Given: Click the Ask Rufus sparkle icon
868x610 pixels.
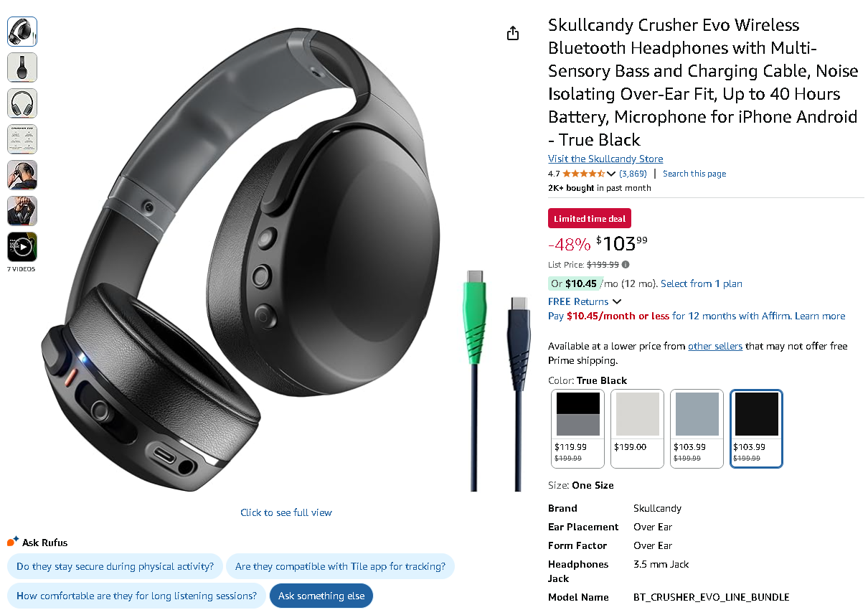Looking at the screenshot, I should [x=13, y=542].
